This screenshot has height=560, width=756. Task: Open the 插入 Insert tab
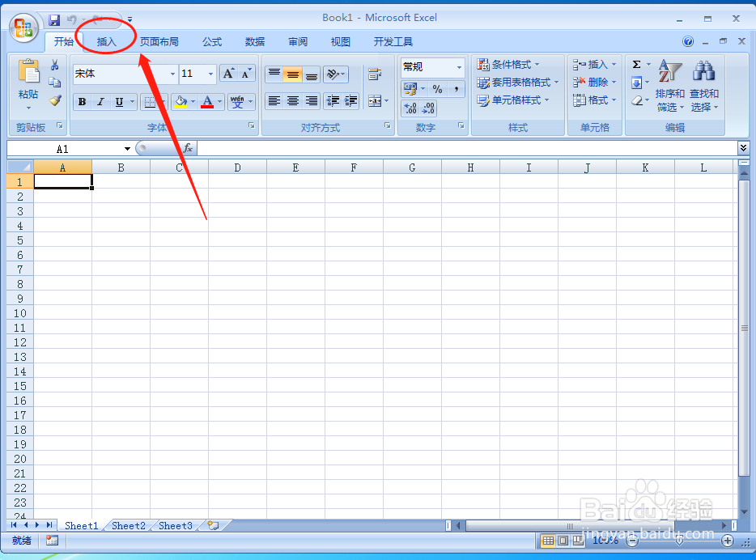click(x=107, y=42)
